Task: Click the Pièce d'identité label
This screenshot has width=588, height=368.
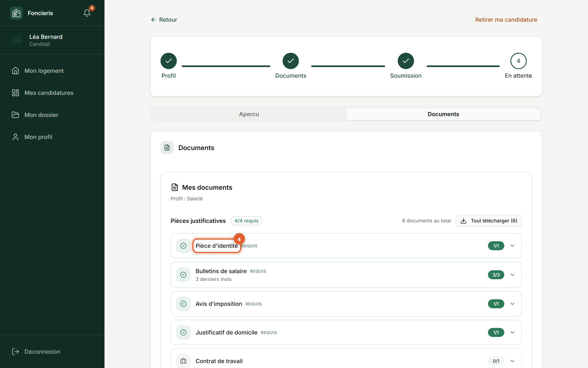Action: point(216,246)
